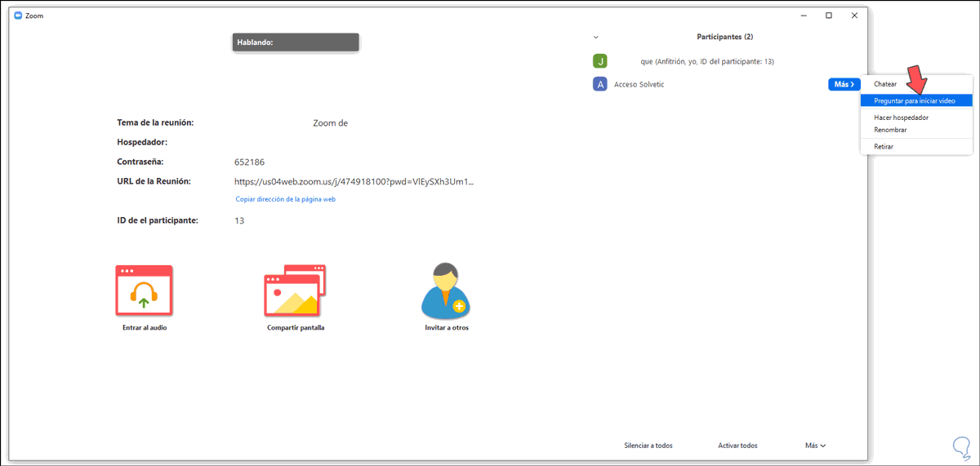Viewport: 980px width, 466px height.
Task: Click the Compartir pantalla icon
Action: [x=295, y=291]
